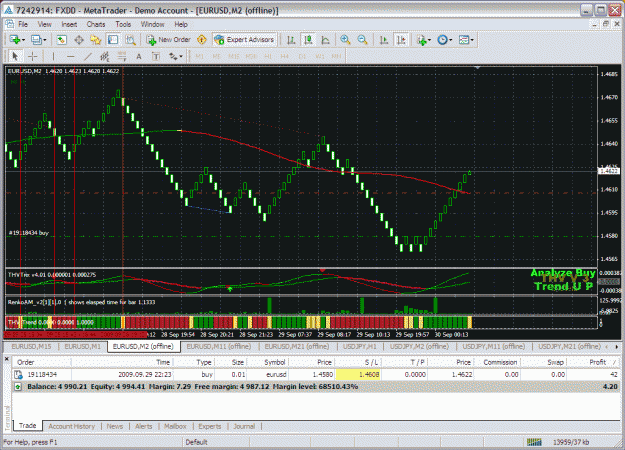Open the Experts terminal tab

(x=210, y=426)
